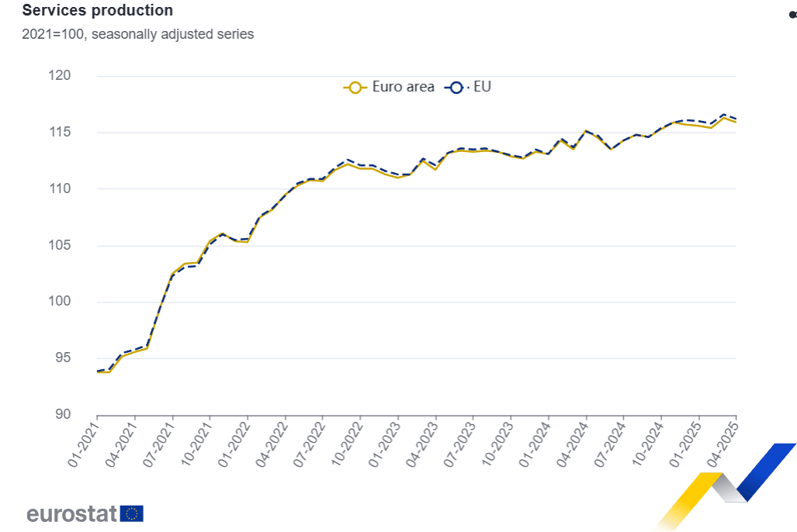Screen dimensions: 797x532
Task: Toggle the Euro area legend marker
Action: (x=355, y=88)
